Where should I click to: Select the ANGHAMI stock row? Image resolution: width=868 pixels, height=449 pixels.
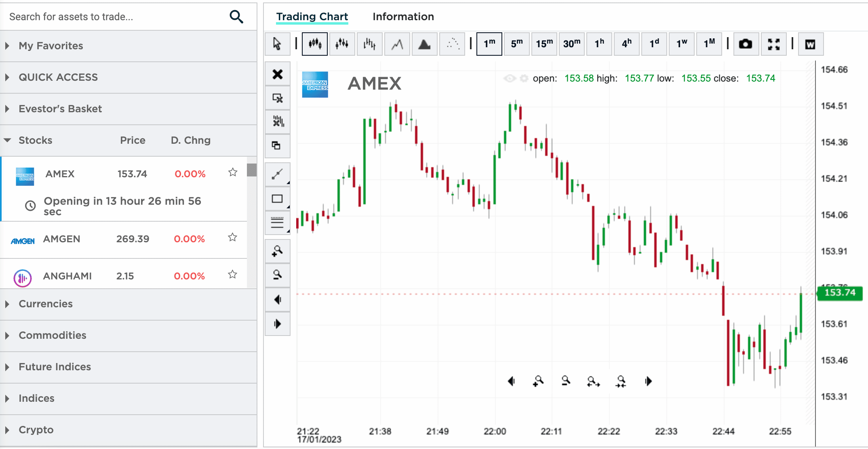[124, 274]
